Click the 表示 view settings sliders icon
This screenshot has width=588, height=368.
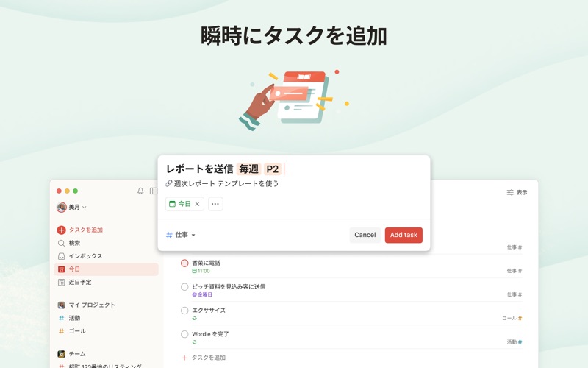(510, 192)
